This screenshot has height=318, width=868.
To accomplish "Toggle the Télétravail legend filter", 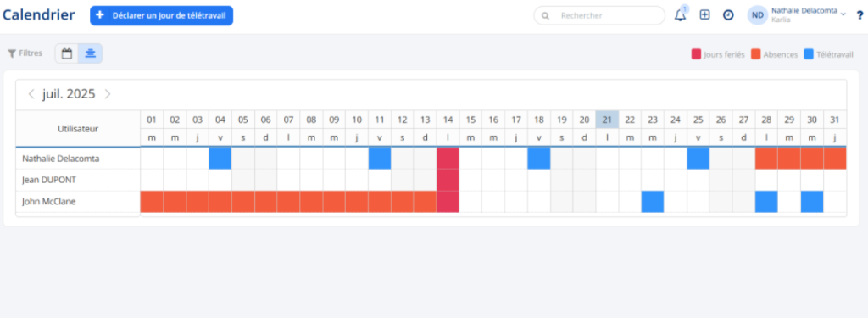I will [x=827, y=54].
